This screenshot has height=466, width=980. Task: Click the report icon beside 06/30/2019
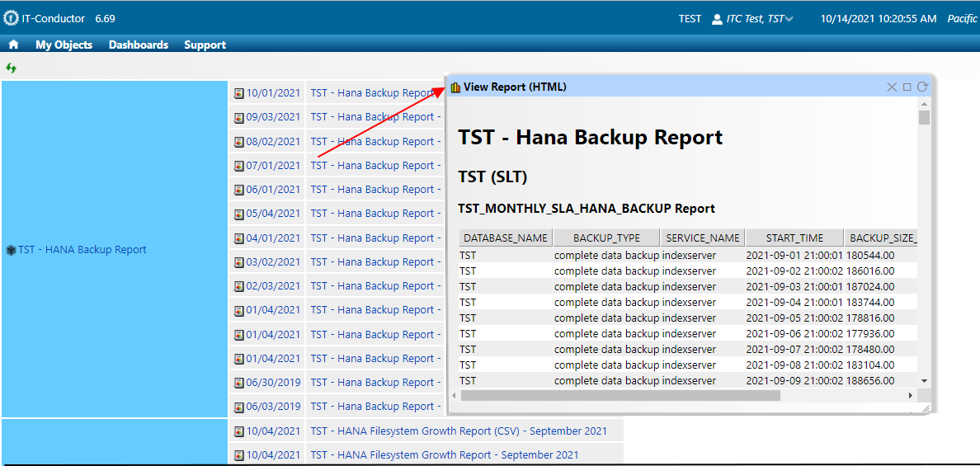(239, 383)
